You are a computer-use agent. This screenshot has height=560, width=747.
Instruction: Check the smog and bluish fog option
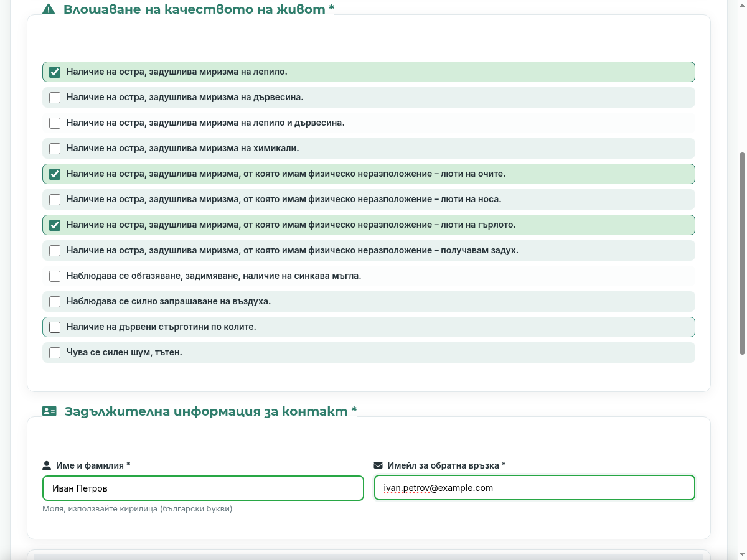pos(55,276)
